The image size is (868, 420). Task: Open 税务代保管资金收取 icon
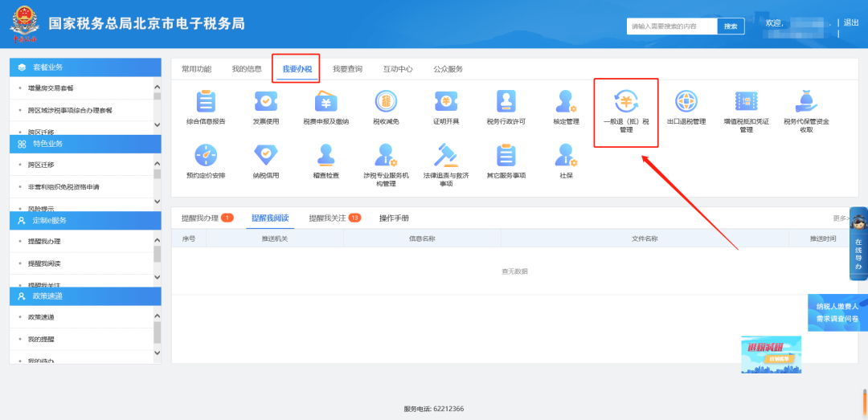[806, 102]
